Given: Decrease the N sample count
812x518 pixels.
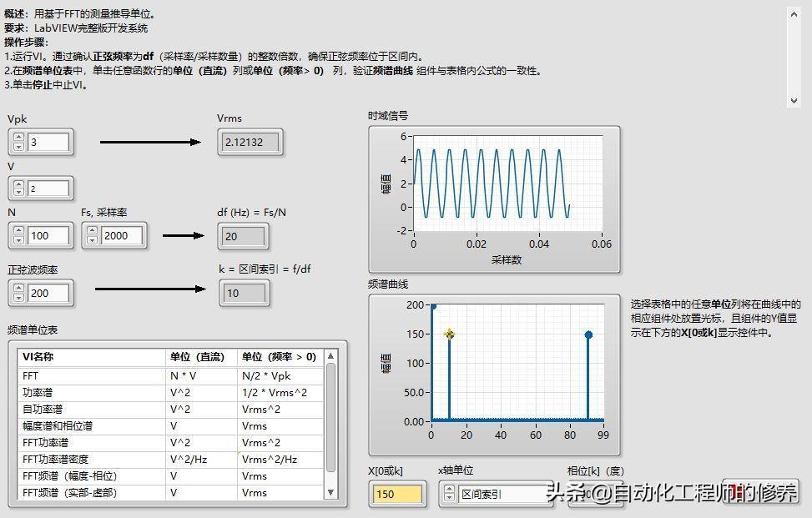Looking at the screenshot, I should 19,240.
